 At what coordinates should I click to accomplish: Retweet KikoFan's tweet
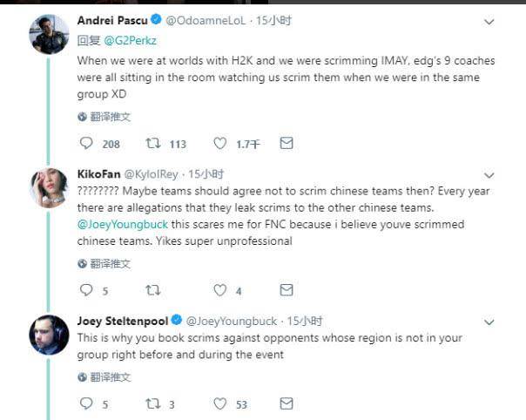pyautogui.click(x=151, y=290)
